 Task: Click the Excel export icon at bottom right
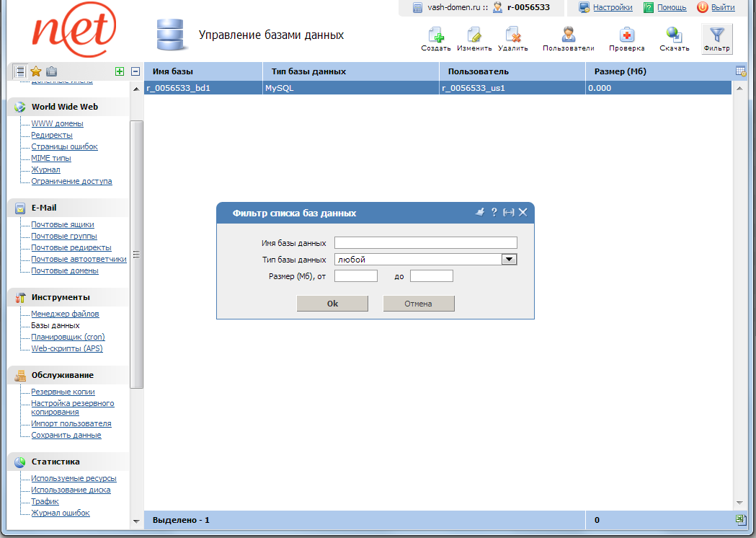(740, 519)
